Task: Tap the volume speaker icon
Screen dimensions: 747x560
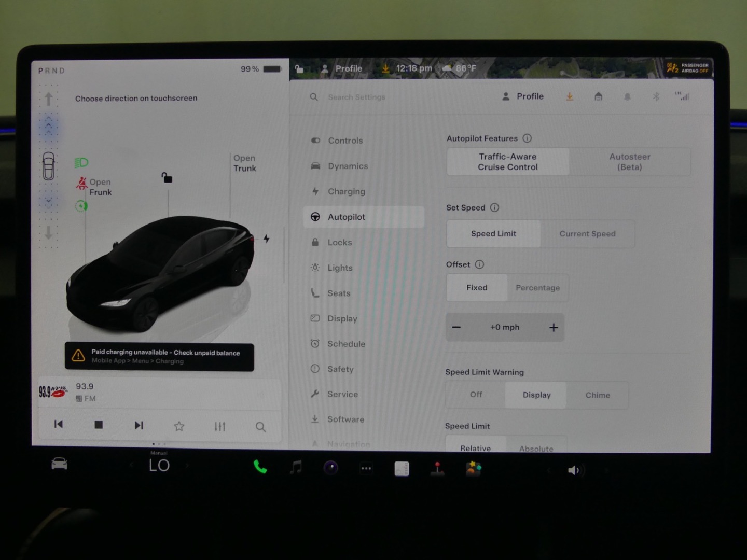Action: (x=575, y=470)
